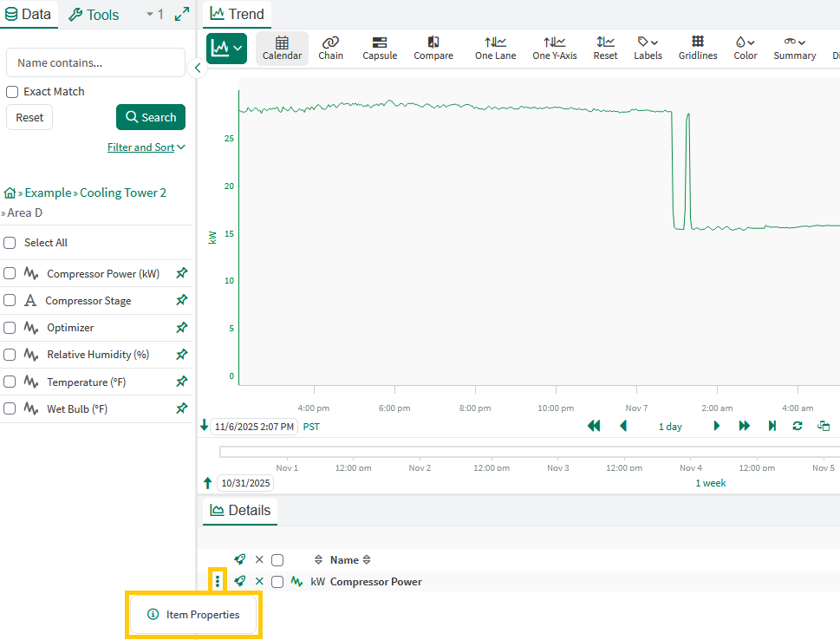840x640 pixels.
Task: Select the Chain view icon
Action: (x=330, y=48)
